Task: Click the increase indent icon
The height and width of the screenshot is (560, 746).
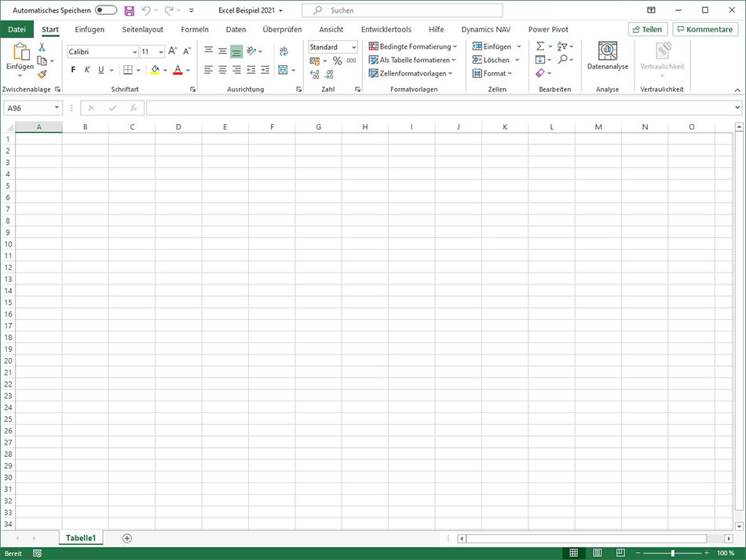Action: click(265, 70)
